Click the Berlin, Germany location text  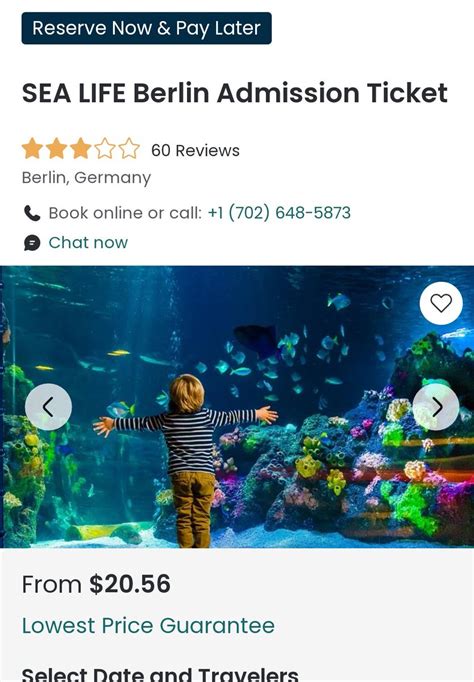coord(87,177)
